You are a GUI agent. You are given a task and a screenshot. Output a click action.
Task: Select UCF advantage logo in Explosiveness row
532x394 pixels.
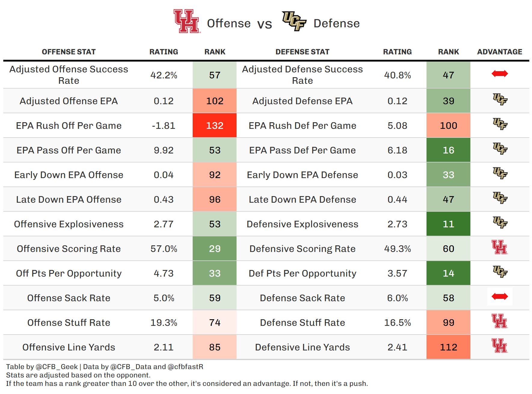(500, 223)
